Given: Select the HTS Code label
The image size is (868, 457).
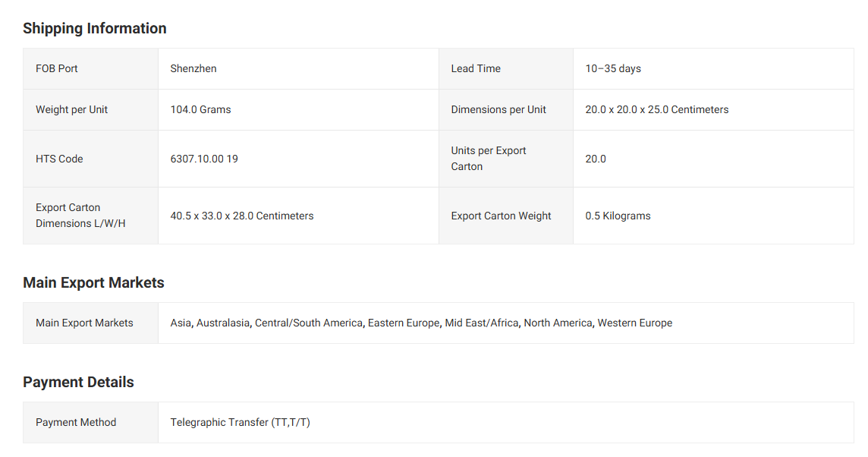Looking at the screenshot, I should coord(59,159).
